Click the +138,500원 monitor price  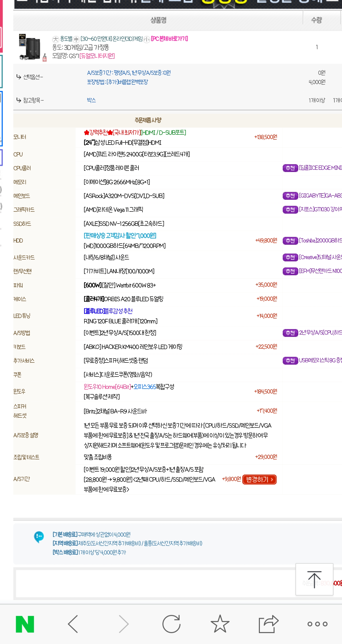point(266,137)
